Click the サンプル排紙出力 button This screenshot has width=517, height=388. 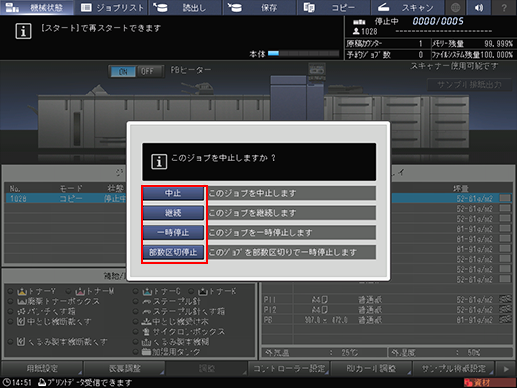(469, 85)
